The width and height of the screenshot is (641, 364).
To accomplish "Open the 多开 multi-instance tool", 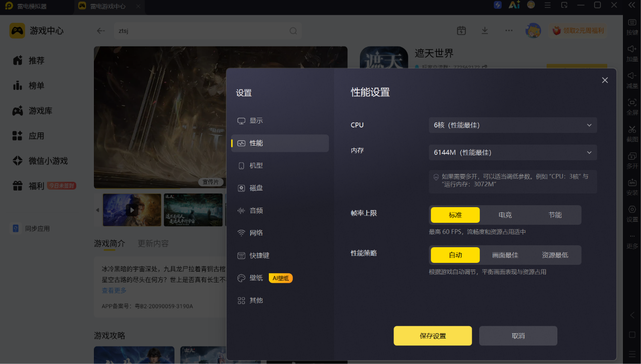I will pos(632,160).
